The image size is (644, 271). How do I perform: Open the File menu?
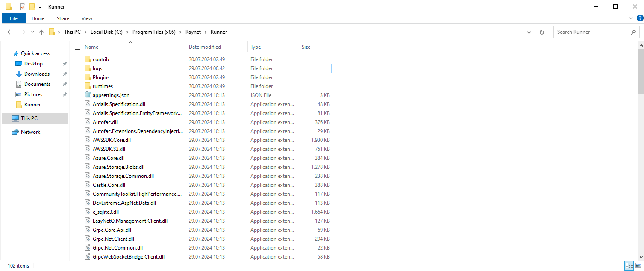point(14,18)
